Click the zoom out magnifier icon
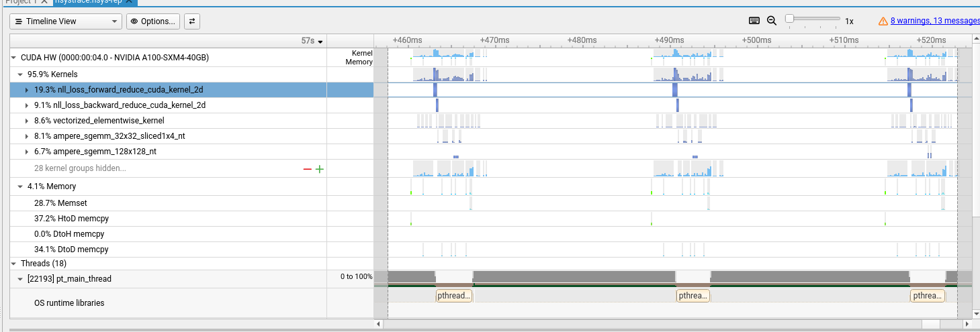This screenshot has width=980, height=332. 772,21
